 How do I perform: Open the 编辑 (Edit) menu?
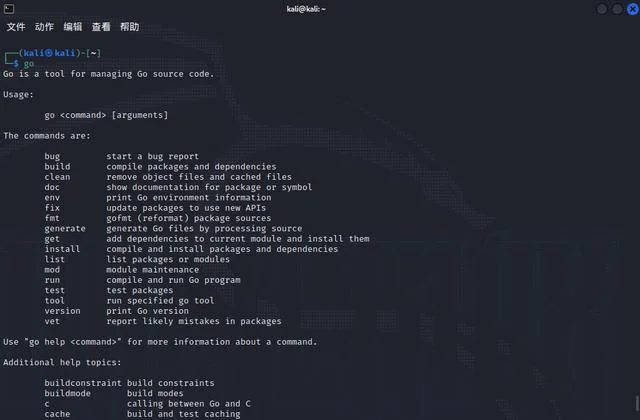tap(73, 27)
